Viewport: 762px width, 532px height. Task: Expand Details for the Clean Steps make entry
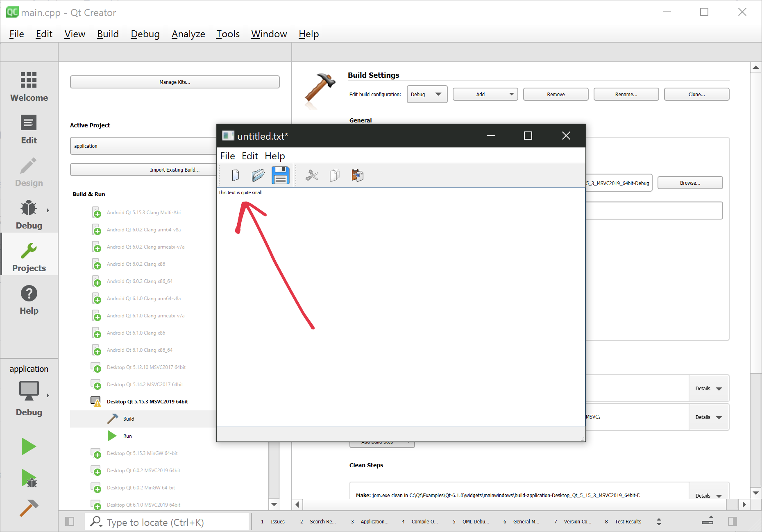(708, 496)
